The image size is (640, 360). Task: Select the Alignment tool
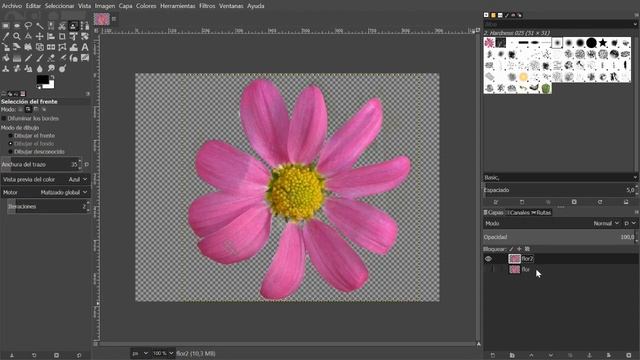[51, 36]
